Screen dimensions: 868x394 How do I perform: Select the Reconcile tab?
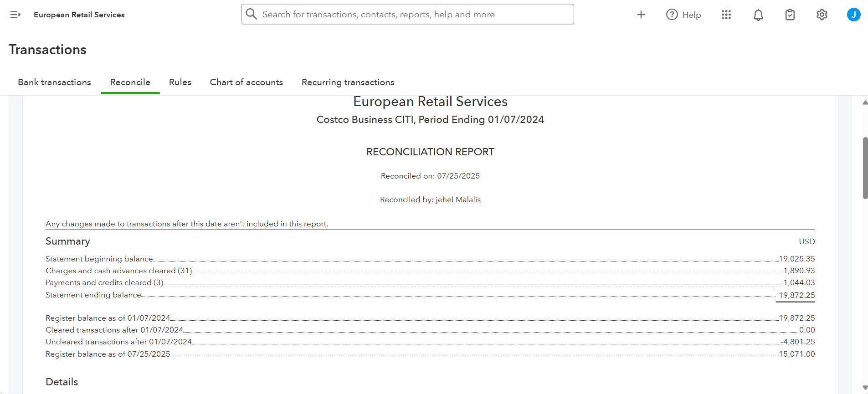(130, 82)
